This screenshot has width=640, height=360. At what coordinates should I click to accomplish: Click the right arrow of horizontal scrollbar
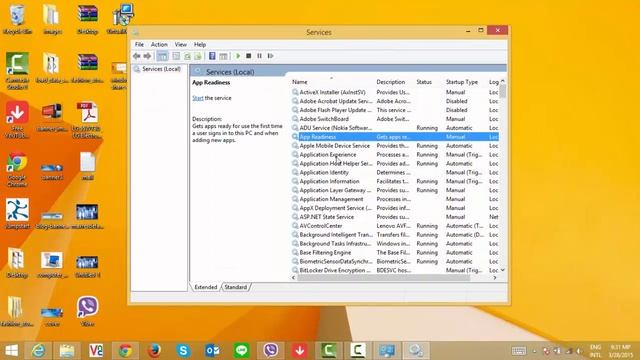(495, 278)
